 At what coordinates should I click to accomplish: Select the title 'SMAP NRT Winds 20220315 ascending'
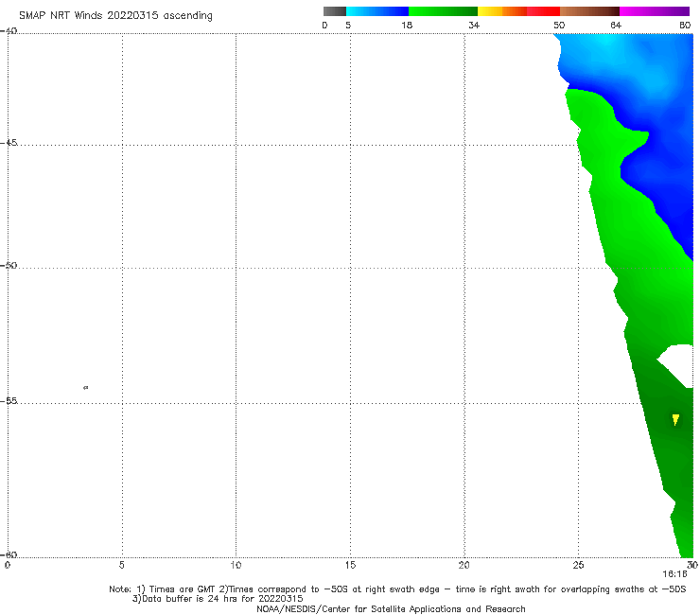tap(115, 16)
